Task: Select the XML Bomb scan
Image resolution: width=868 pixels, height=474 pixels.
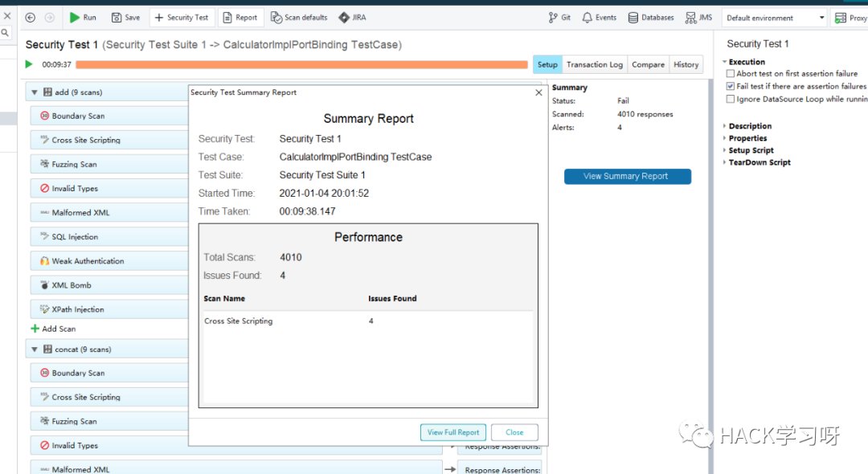Action: (x=109, y=285)
